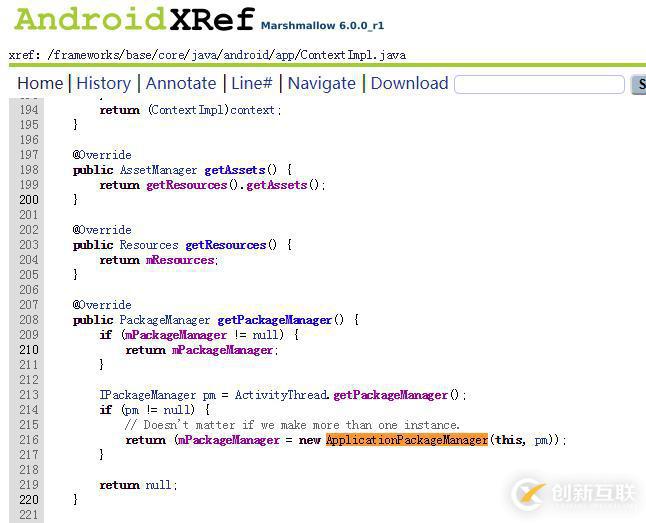Jump to line number 198
646x523 pixels.
(x=29, y=170)
